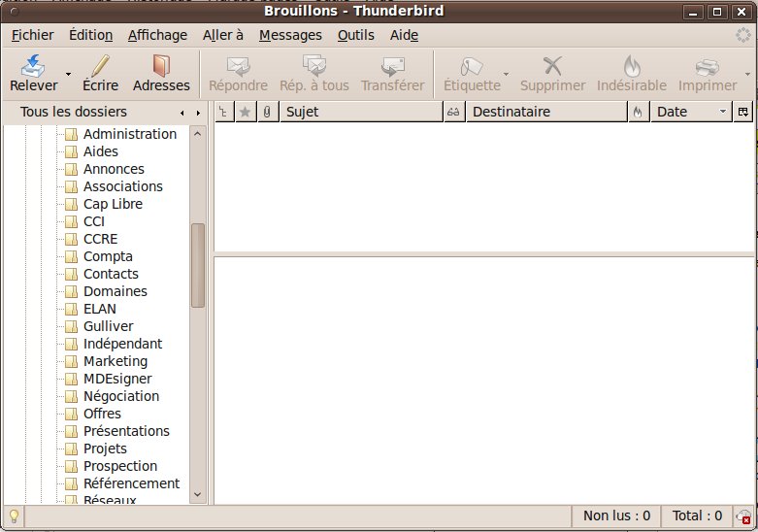
Task: Select the Compta folder
Action: pos(108,256)
